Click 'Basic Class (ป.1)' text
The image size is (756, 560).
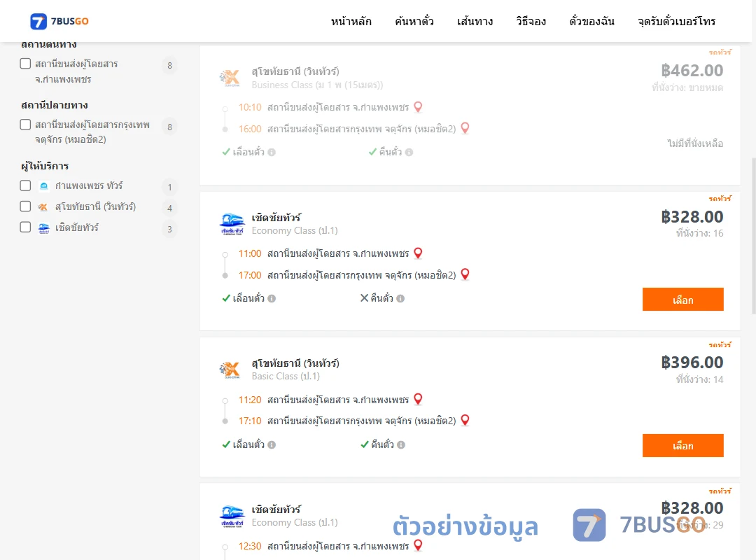(x=286, y=376)
